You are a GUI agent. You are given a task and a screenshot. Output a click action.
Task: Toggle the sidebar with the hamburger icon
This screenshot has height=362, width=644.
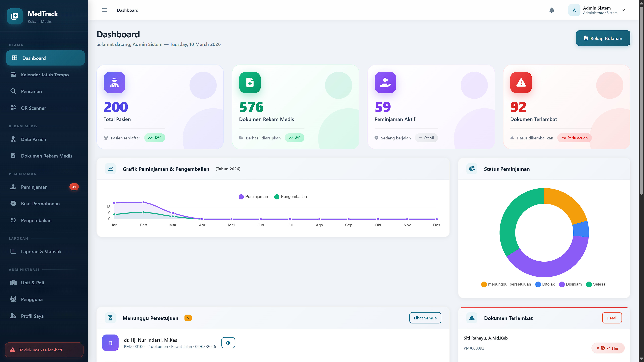(104, 10)
